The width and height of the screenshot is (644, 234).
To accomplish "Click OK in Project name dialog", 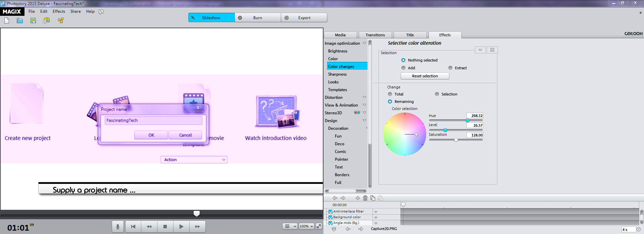I will (151, 135).
